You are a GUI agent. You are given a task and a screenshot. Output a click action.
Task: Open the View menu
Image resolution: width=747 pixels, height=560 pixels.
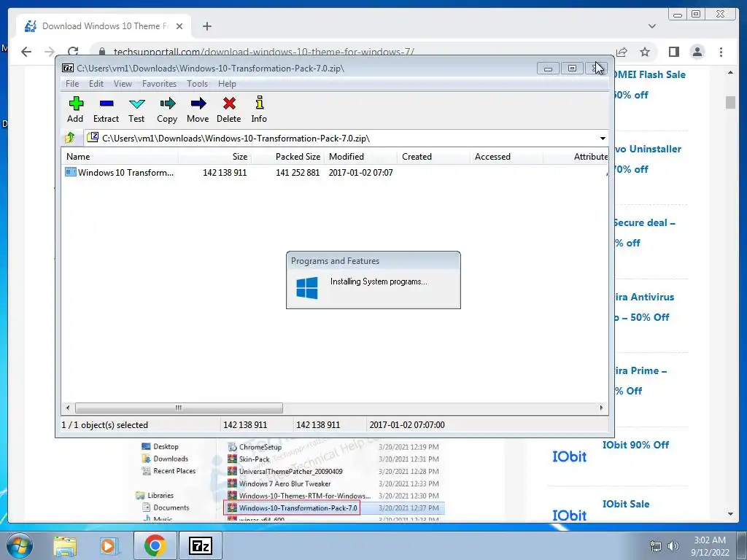click(123, 84)
